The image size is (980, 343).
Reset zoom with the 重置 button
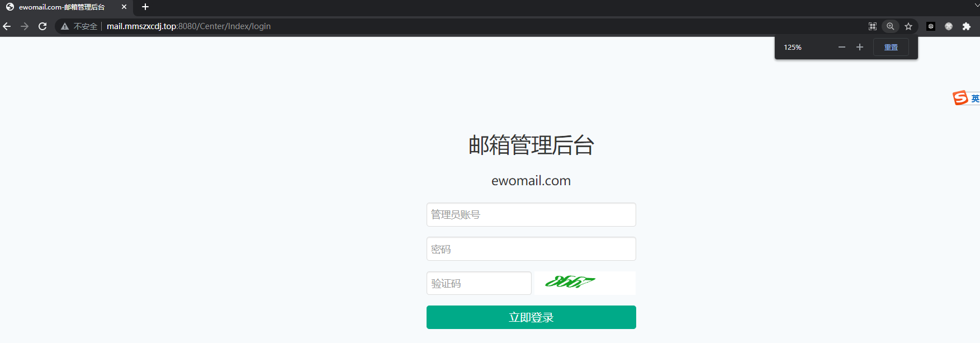(x=891, y=48)
